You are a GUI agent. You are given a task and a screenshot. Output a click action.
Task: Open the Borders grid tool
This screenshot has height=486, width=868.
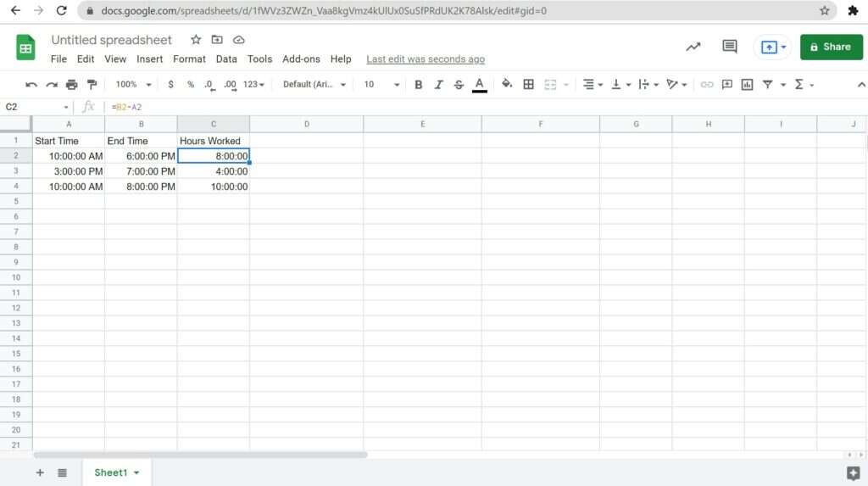click(528, 85)
